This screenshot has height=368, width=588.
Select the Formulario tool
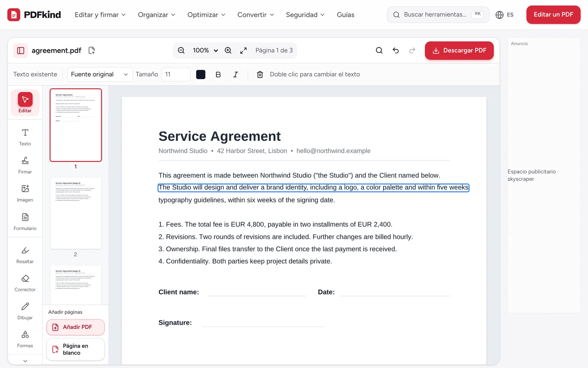coord(25,222)
